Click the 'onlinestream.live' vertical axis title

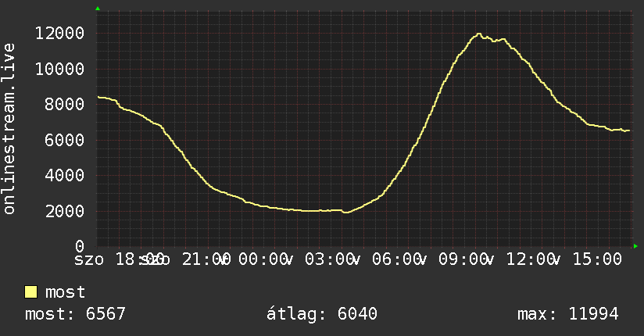(x=9, y=129)
